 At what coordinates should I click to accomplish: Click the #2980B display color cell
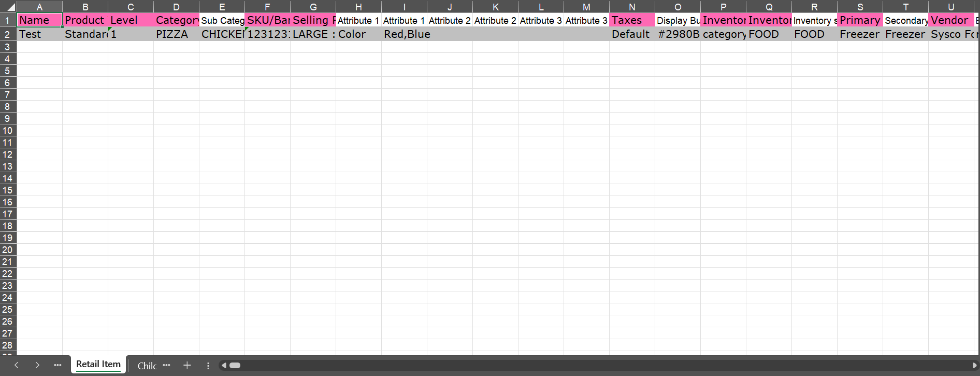click(678, 34)
